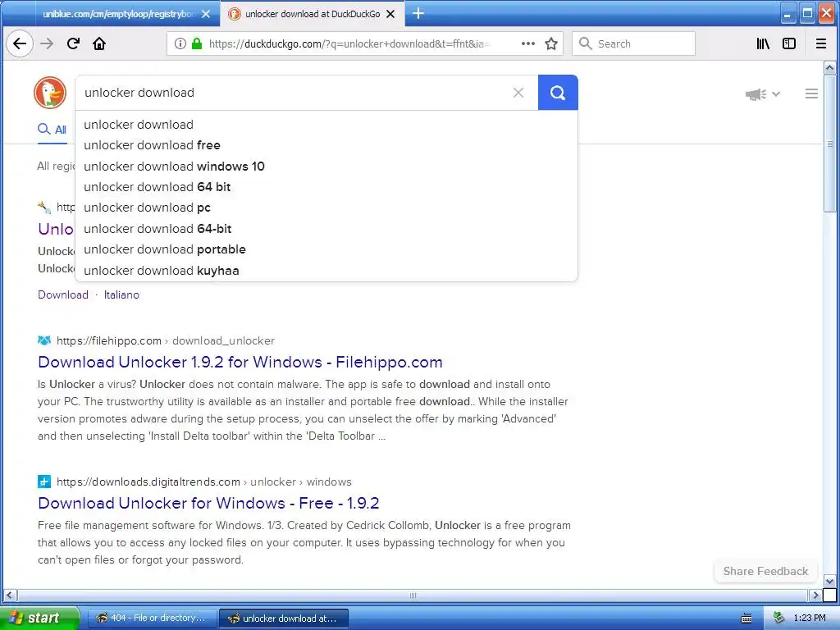Click the Digital Trends favicon icon
Screen dimensions: 840x630
[x=44, y=481]
